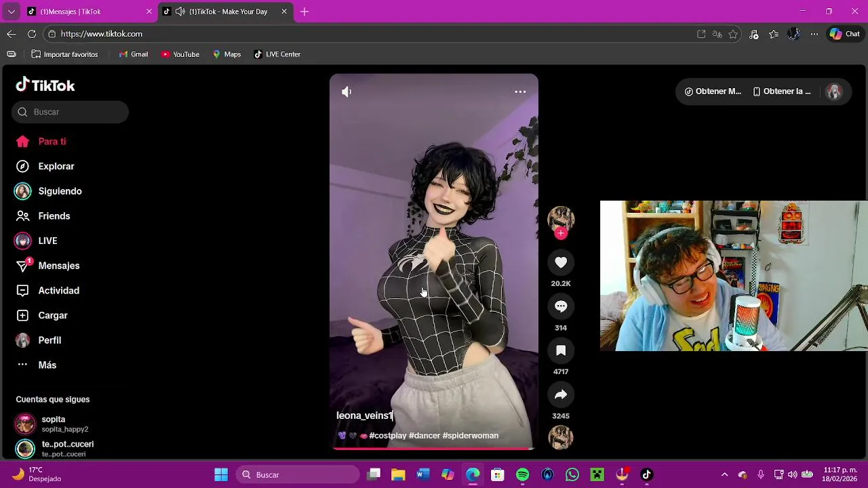Bookmark the video showing 4717 saves

(x=561, y=350)
